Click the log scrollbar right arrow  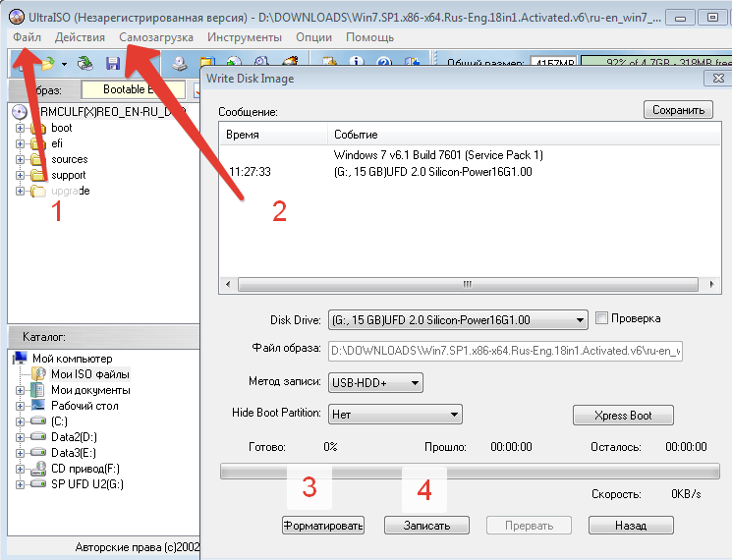pyautogui.click(x=711, y=284)
